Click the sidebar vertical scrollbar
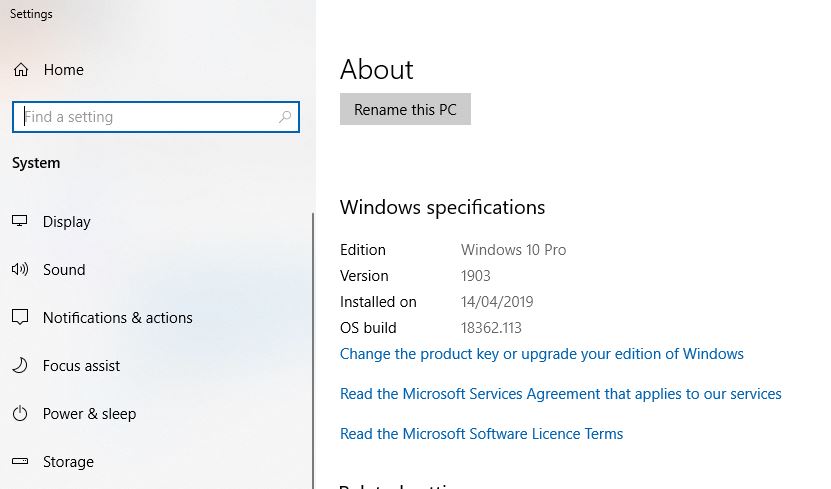 (313, 350)
